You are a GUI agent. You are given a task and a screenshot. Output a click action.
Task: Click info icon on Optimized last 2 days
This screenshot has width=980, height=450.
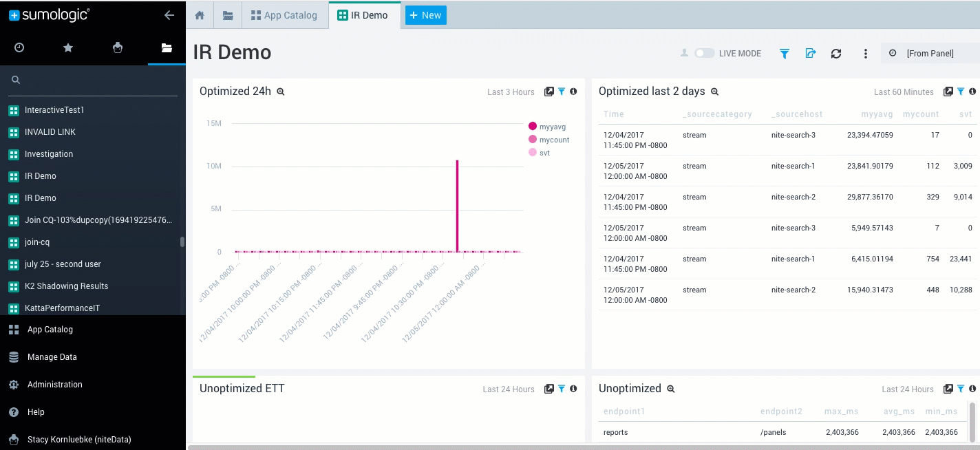pos(972,92)
